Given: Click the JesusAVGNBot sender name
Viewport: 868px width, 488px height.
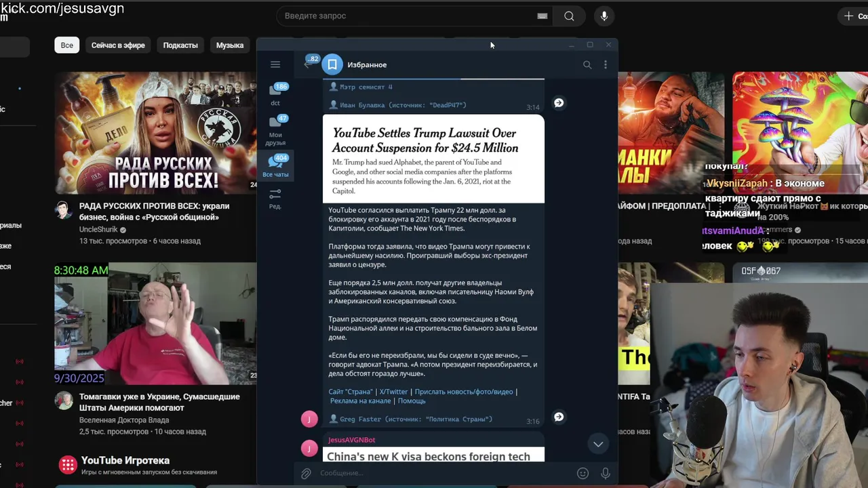Looking at the screenshot, I should click(x=352, y=440).
